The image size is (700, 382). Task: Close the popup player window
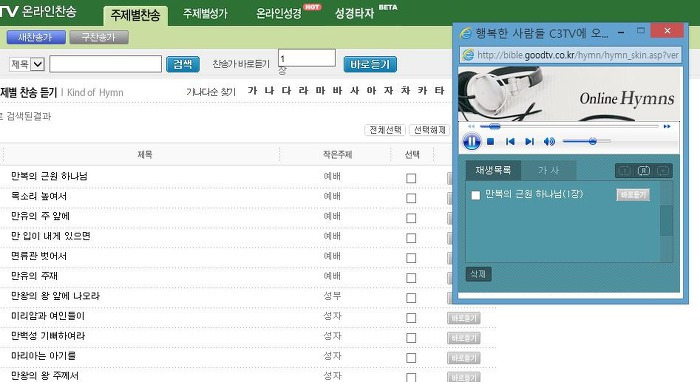(667, 31)
